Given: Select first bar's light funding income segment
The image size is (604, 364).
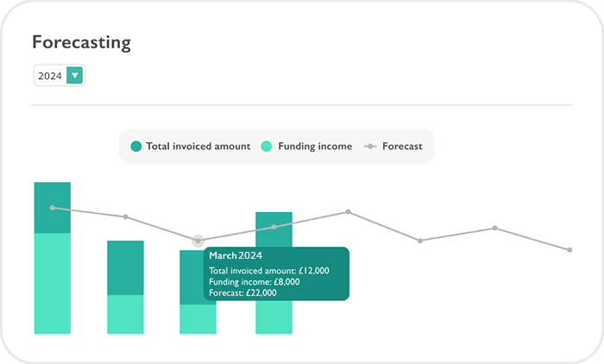Looking at the screenshot, I should tap(53, 283).
